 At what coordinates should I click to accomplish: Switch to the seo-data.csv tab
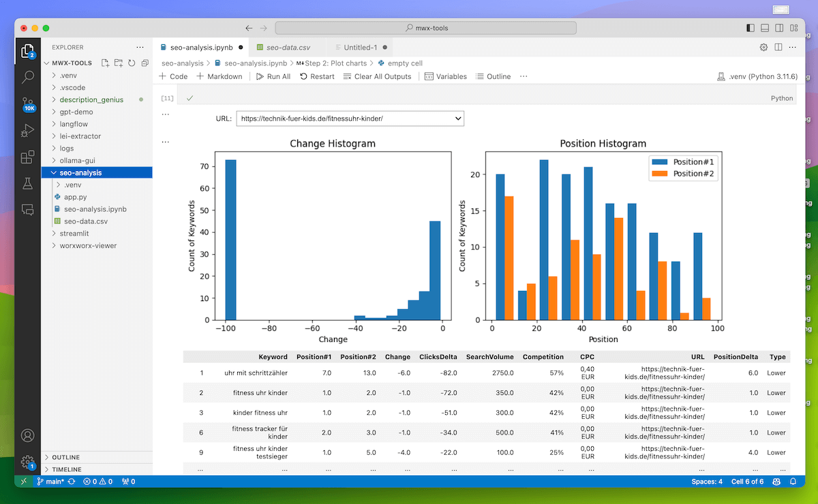point(288,48)
